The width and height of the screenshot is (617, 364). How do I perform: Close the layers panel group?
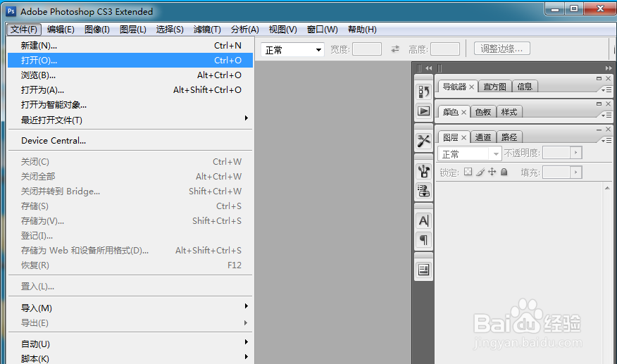coord(609,129)
